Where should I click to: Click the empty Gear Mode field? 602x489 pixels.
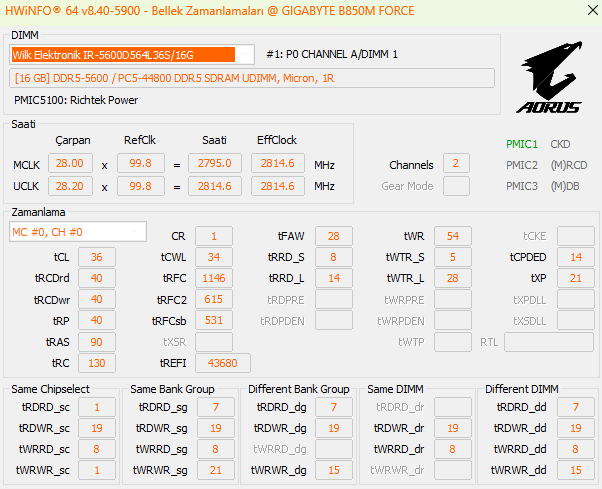456,186
